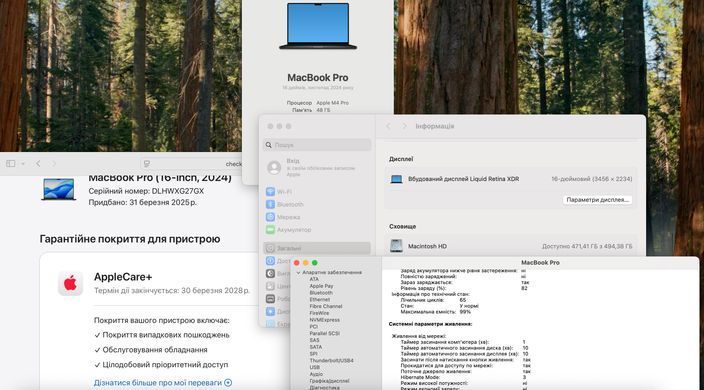Click the 'Інформація' settings pane title
This screenshot has width=704, height=390.
tap(435, 127)
